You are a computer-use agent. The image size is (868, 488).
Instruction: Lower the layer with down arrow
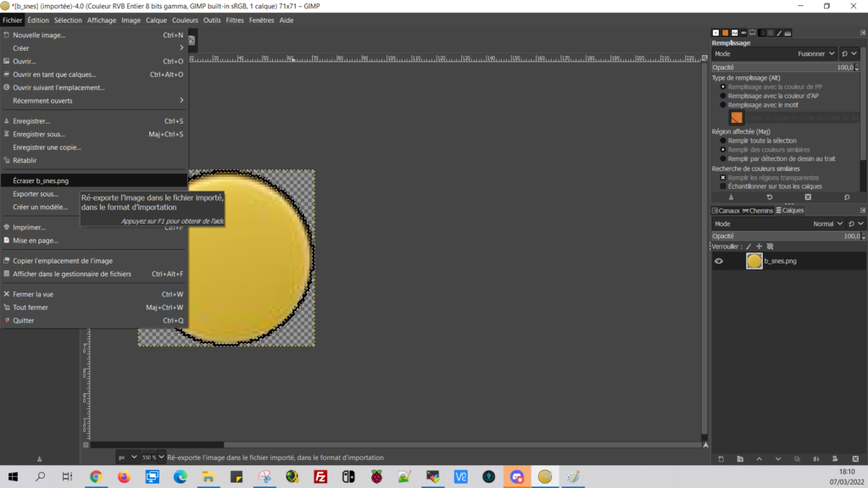778,458
